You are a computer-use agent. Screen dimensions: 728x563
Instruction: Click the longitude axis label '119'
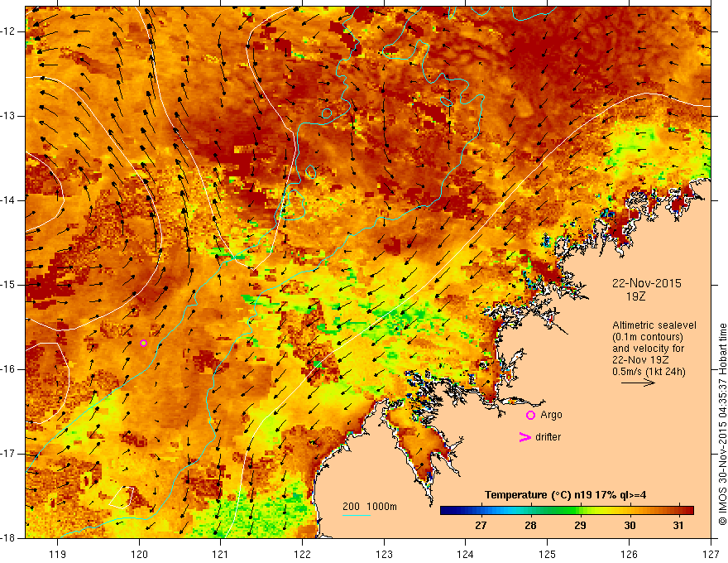57,554
